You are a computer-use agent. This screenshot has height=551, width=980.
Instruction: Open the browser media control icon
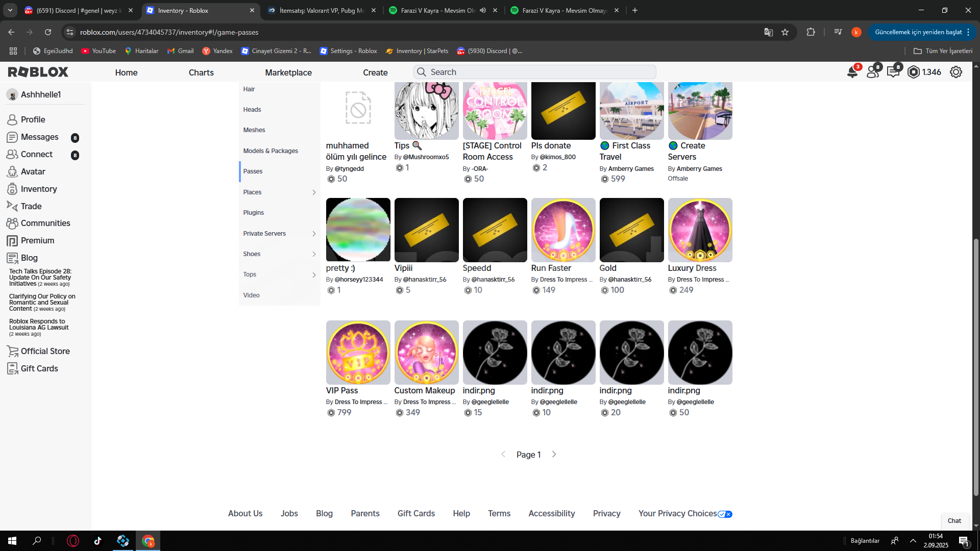[838, 32]
